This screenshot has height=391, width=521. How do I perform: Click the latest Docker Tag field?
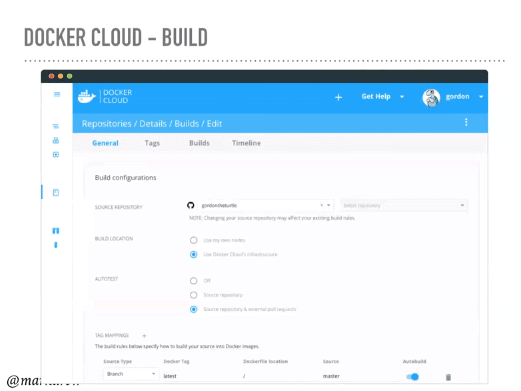click(170, 376)
